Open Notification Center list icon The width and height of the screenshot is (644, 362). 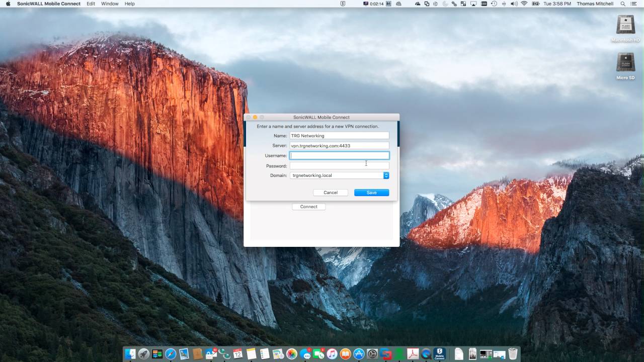(x=634, y=4)
